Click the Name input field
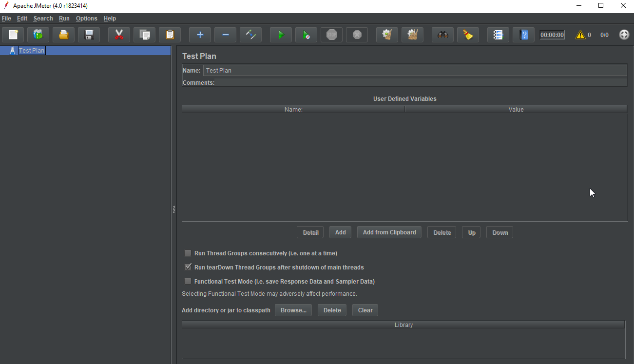The image size is (634, 364). coord(415,71)
